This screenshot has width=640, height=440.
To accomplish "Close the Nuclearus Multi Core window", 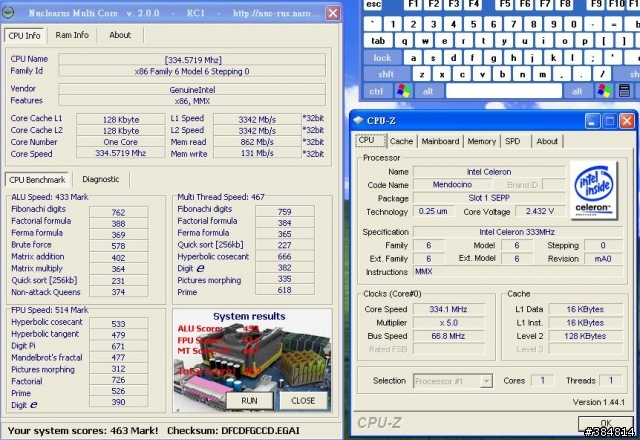I will click(333, 13).
